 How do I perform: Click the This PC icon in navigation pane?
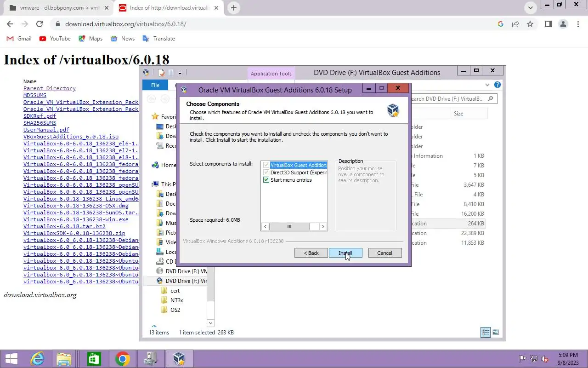tap(155, 184)
